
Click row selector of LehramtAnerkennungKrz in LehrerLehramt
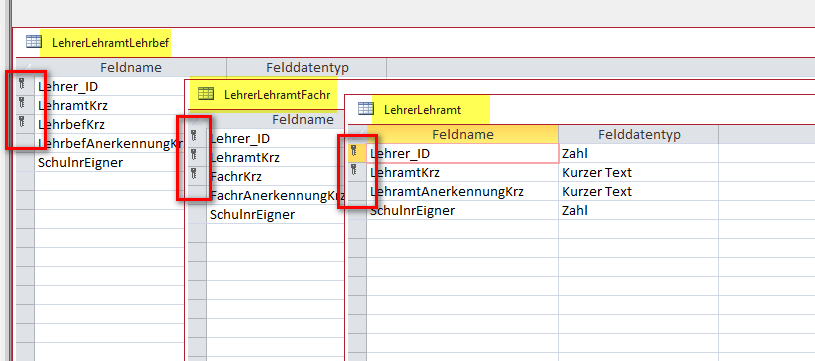[x=357, y=192]
